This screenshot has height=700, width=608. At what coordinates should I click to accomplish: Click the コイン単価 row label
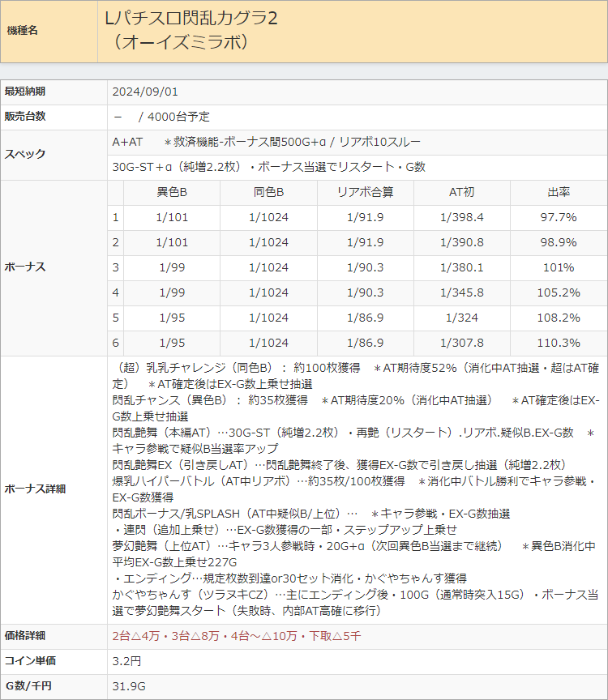coord(30,661)
